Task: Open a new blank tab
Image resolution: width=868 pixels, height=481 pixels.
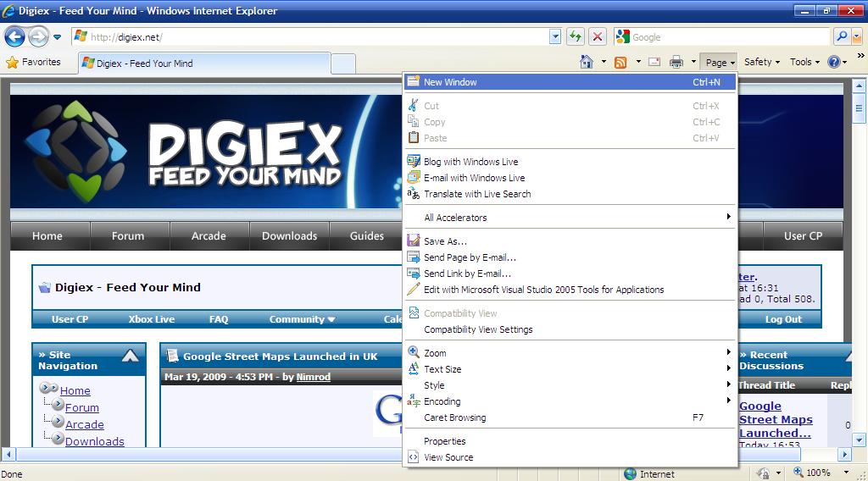Action: (x=343, y=64)
